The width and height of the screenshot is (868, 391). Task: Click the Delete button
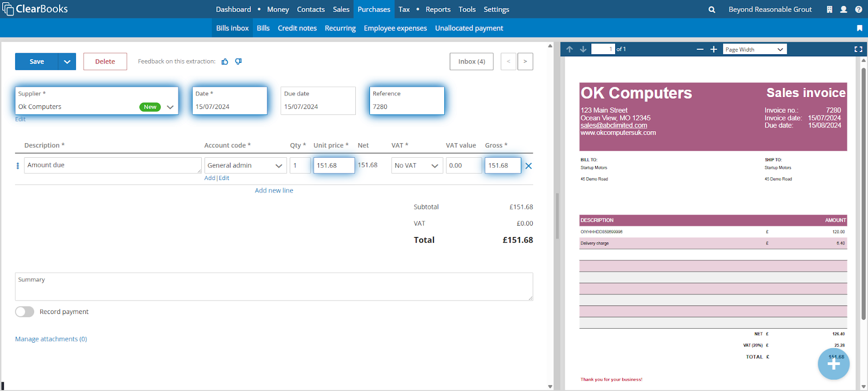point(105,61)
